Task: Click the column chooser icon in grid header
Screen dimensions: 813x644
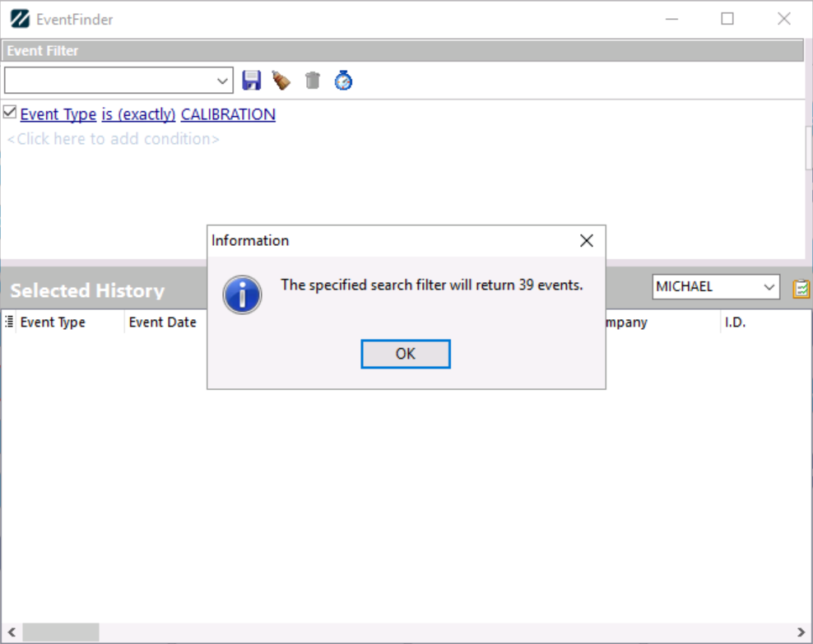Action: [9, 322]
